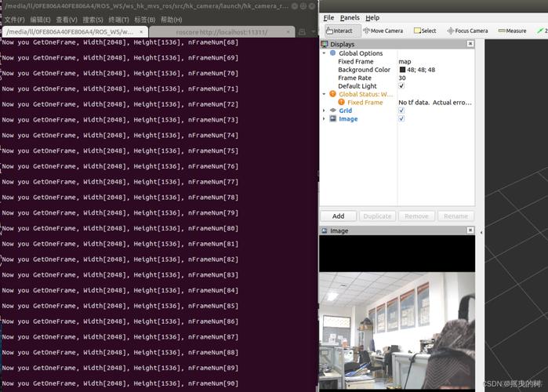Open the Panels menu

[x=350, y=18]
